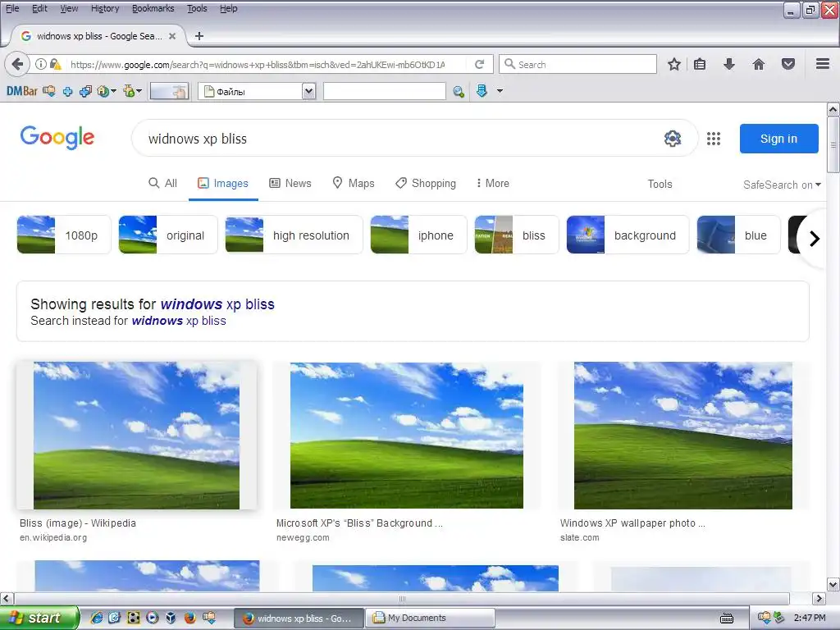Screen dimensions: 840x630
Task: Open the Файлы dropdown list
Action: click(x=308, y=91)
